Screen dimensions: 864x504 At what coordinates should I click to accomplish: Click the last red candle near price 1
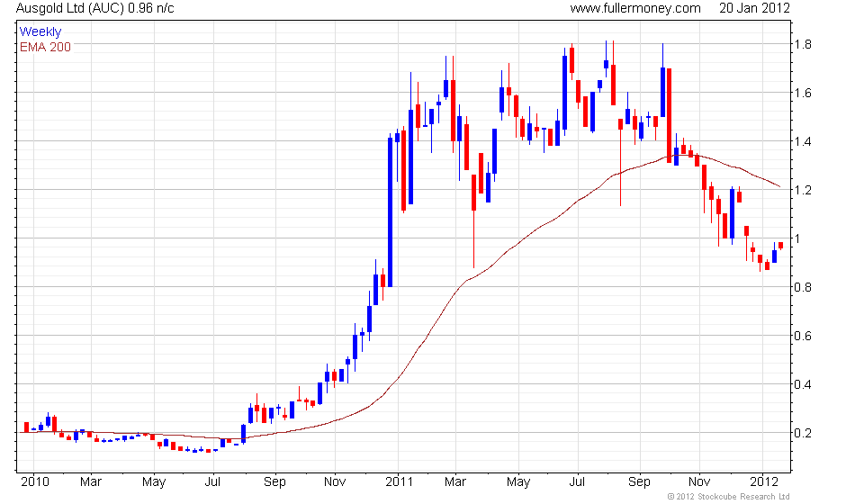click(780, 247)
